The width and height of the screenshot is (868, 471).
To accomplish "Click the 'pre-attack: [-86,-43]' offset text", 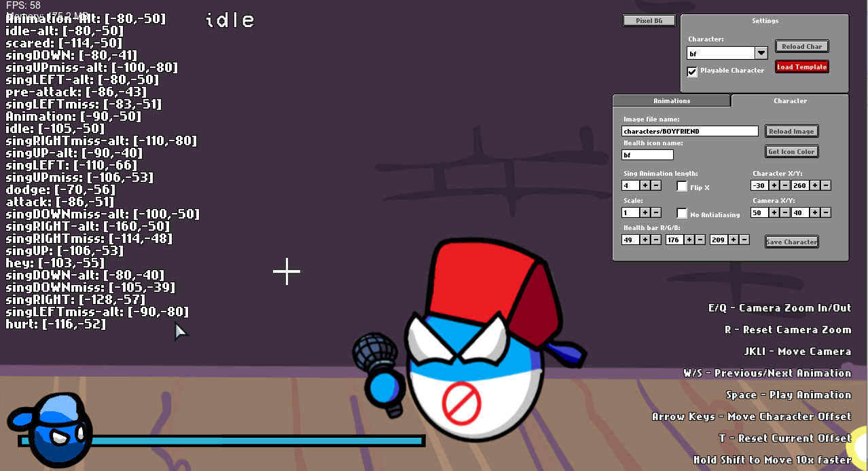I will coord(76,92).
